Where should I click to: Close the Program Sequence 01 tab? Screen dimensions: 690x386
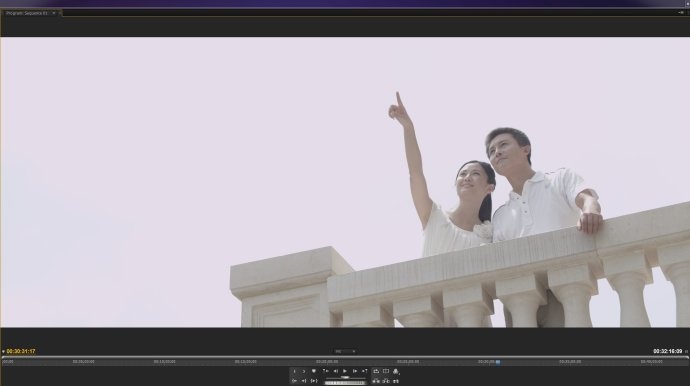(x=60, y=13)
